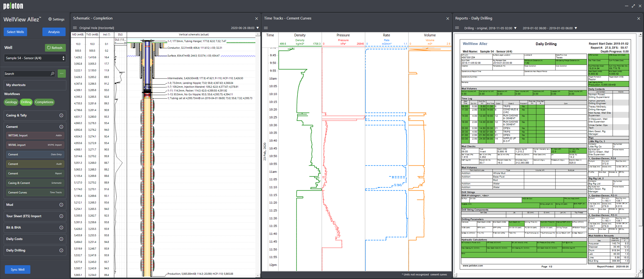Image resolution: width=644 pixels, height=279 pixels.
Task: Toggle the Geology workflow filter
Action: click(x=11, y=102)
